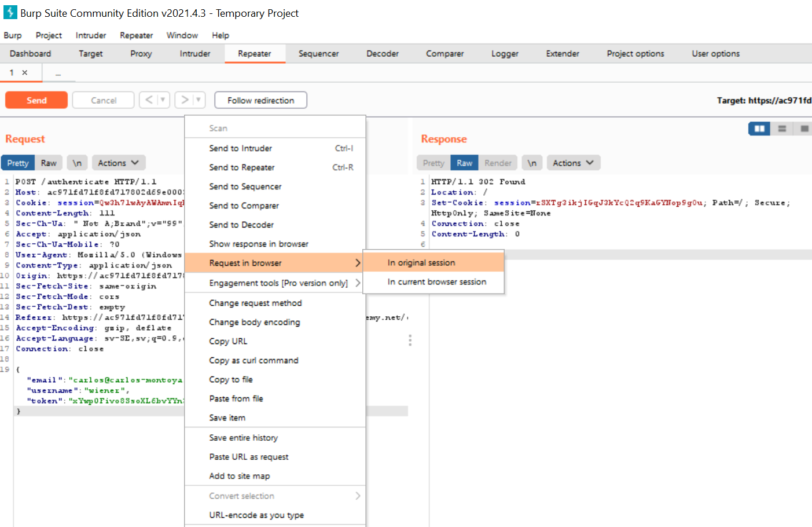
Task: Choose Copy to file
Action: coord(275,379)
